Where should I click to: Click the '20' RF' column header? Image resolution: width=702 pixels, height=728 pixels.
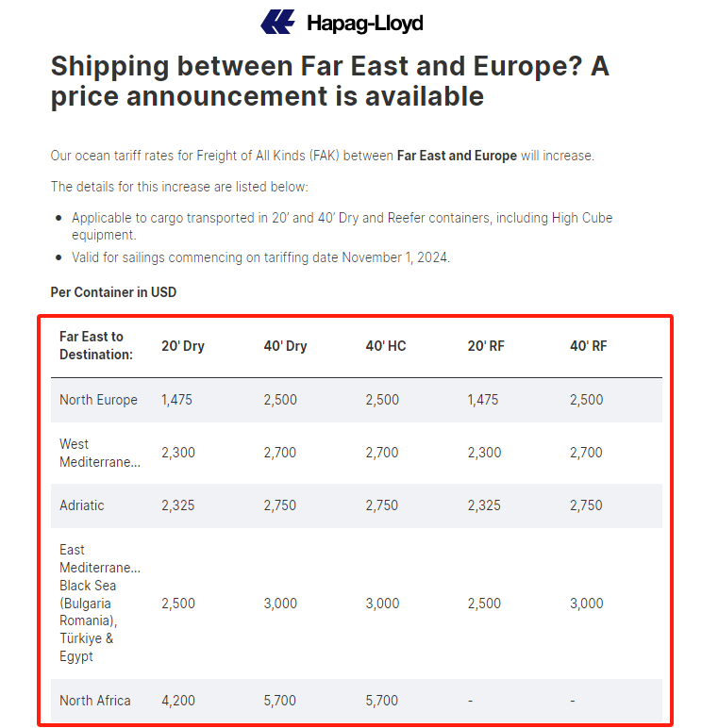click(x=486, y=346)
